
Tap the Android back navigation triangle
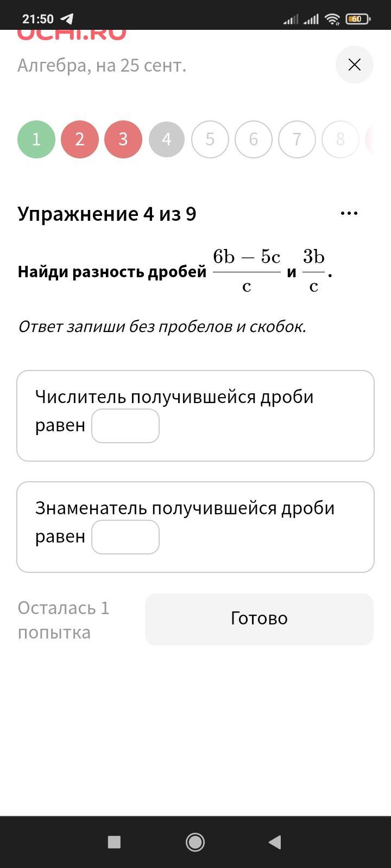tap(275, 842)
